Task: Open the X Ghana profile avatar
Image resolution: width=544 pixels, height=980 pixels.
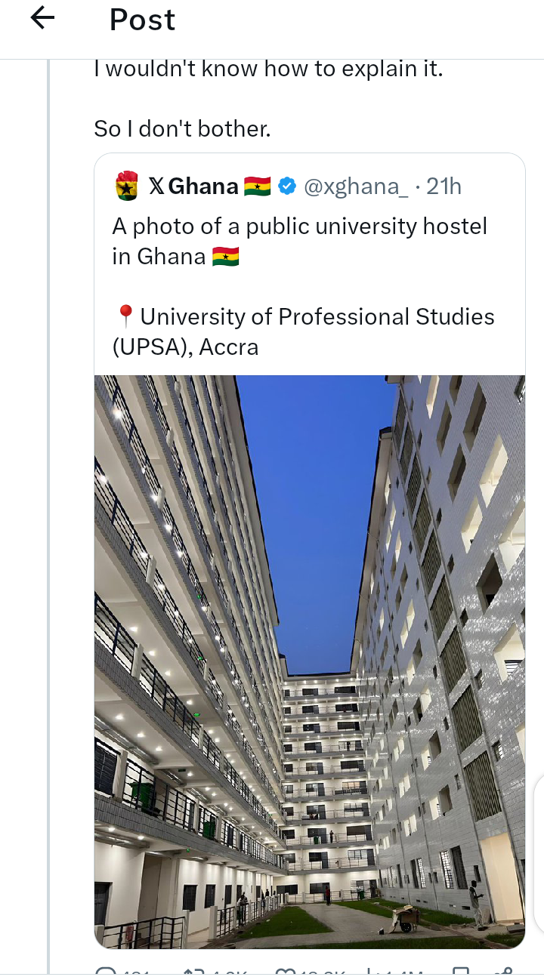Action: [x=127, y=186]
